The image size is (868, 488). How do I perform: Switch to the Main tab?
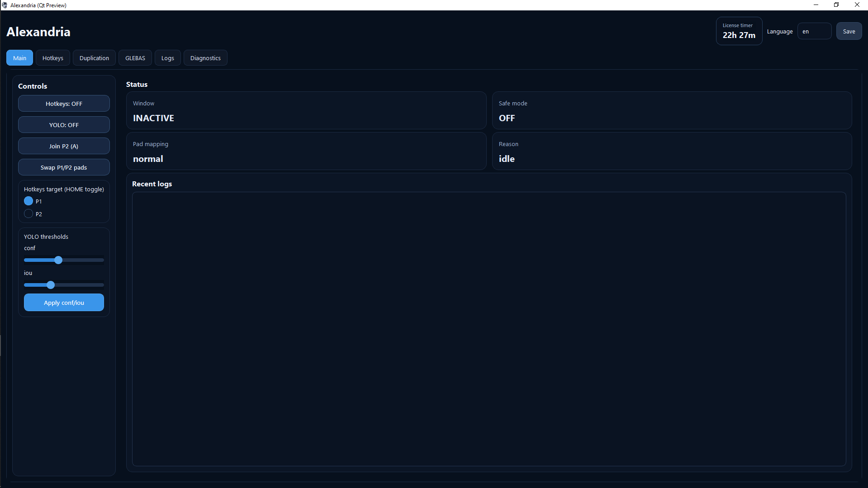tap(19, 58)
